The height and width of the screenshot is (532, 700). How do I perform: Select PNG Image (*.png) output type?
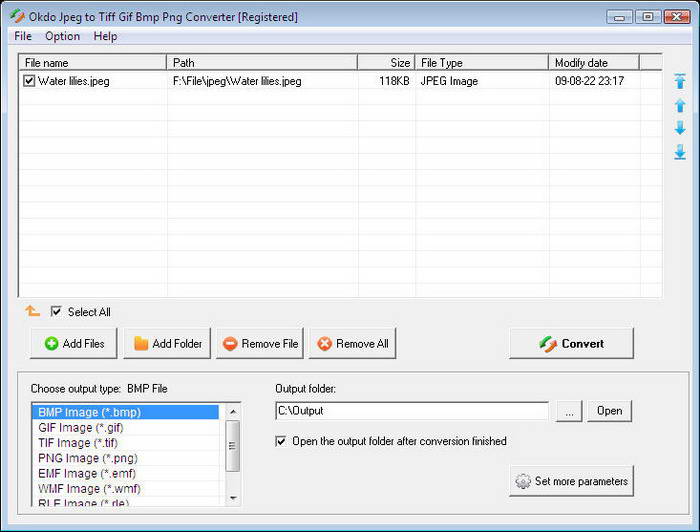pyautogui.click(x=125, y=458)
